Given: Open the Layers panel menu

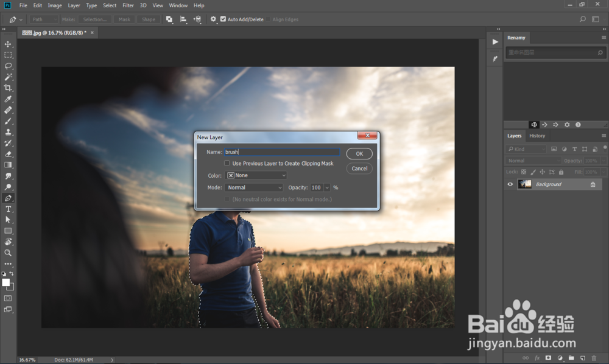Looking at the screenshot, I should click(x=604, y=135).
